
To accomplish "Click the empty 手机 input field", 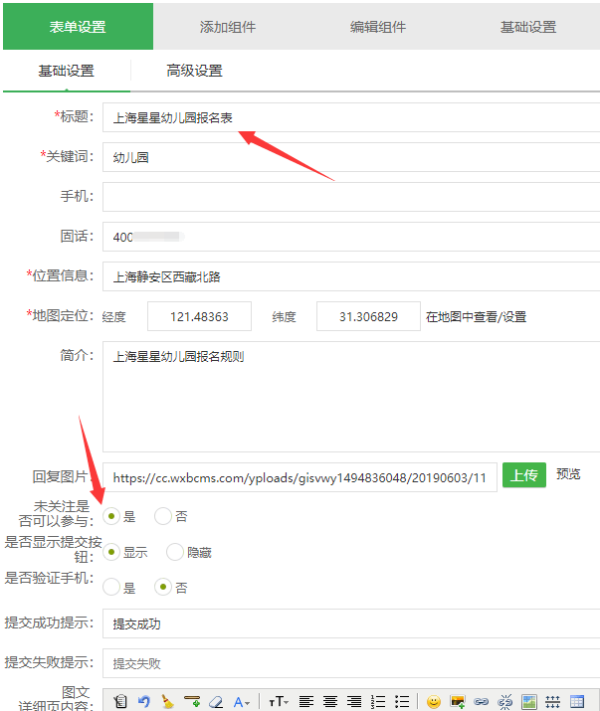I will tap(351, 197).
